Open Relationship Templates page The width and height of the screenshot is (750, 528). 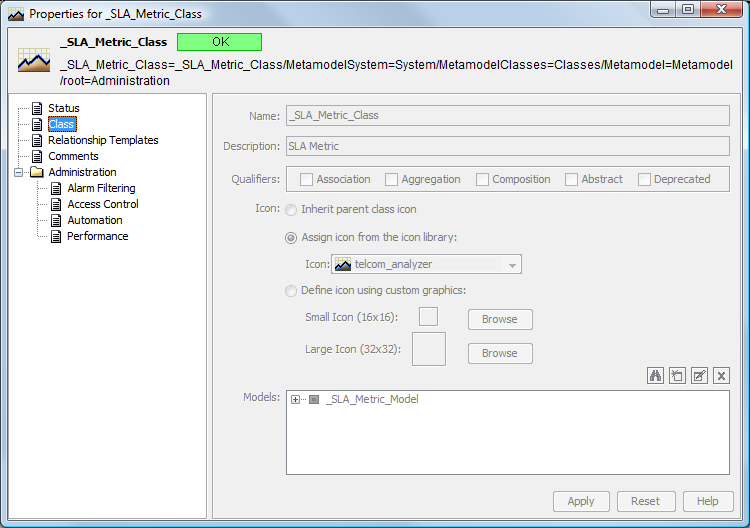tap(103, 140)
